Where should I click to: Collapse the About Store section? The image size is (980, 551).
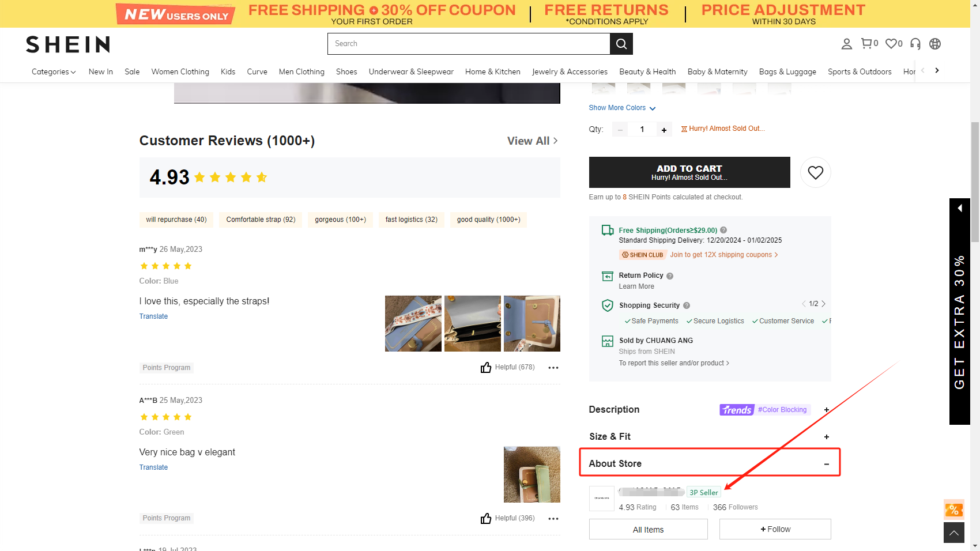point(827,464)
